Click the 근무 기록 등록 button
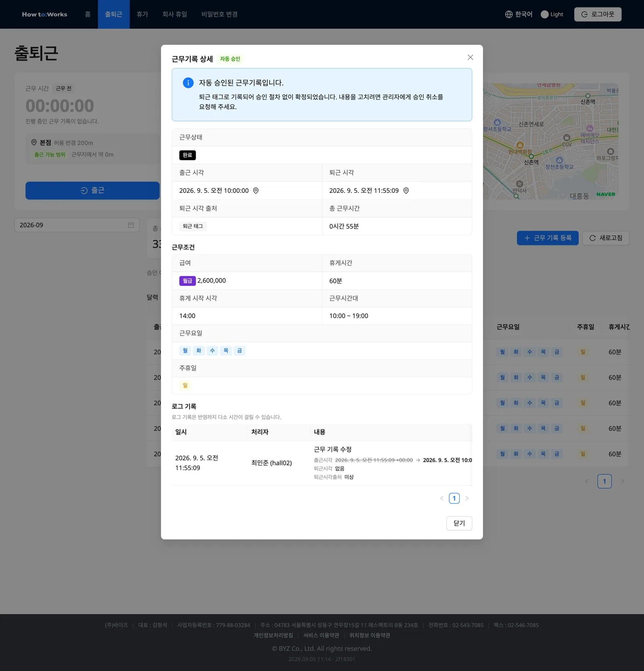 click(548, 238)
